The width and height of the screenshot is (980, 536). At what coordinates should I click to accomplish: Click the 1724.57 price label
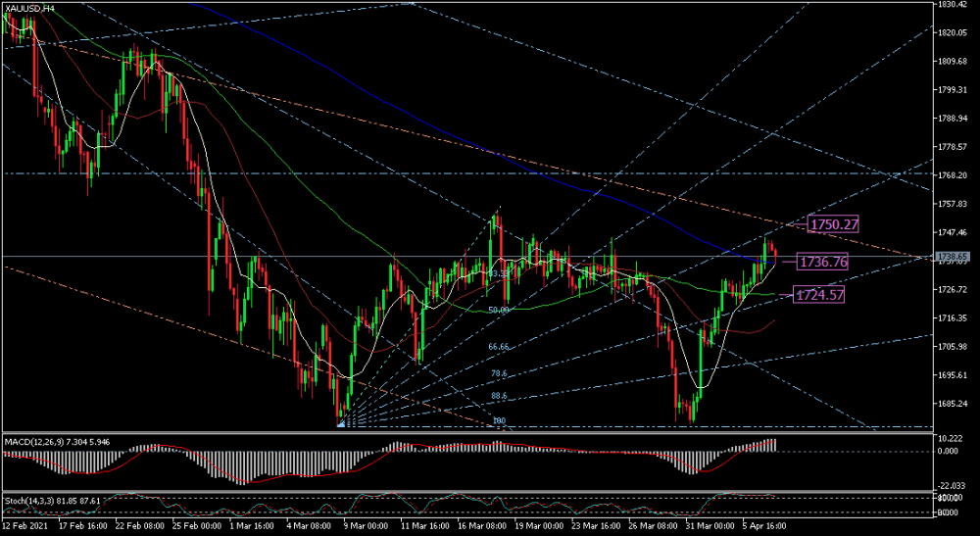[x=819, y=294]
